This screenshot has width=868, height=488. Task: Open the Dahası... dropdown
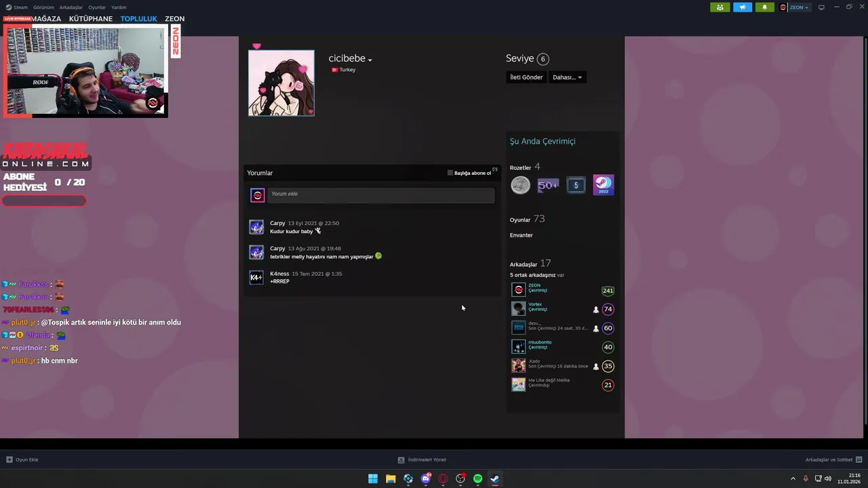point(567,77)
